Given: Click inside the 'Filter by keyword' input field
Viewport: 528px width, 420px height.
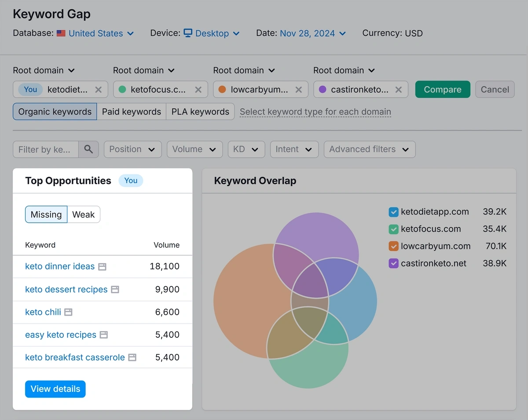Looking at the screenshot, I should (x=45, y=149).
